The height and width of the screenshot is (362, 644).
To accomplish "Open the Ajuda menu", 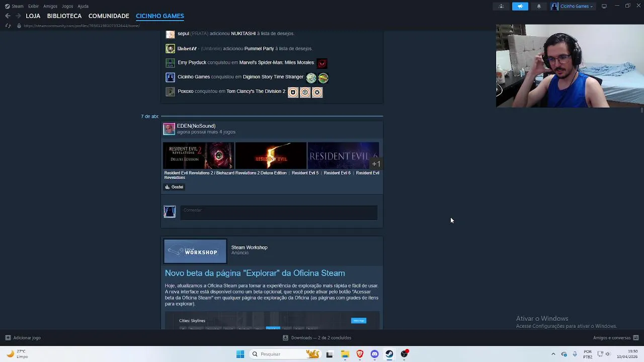I will (x=83, y=6).
